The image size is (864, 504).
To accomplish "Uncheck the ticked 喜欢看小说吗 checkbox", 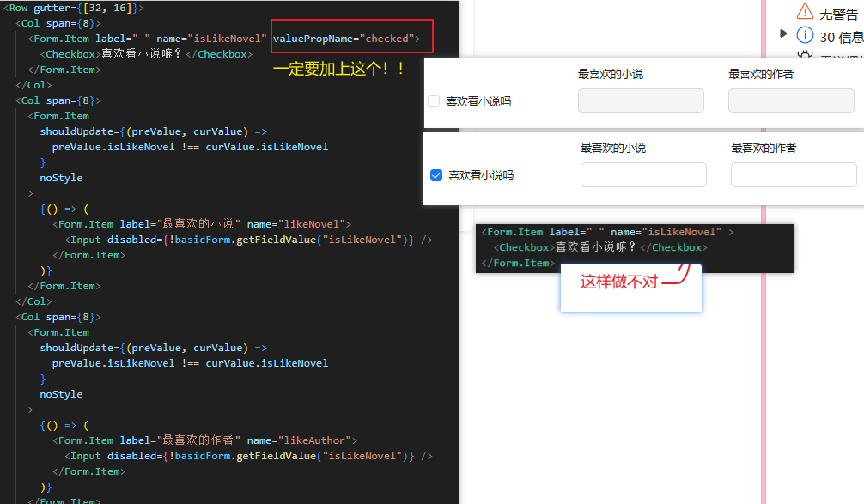I will [435, 175].
